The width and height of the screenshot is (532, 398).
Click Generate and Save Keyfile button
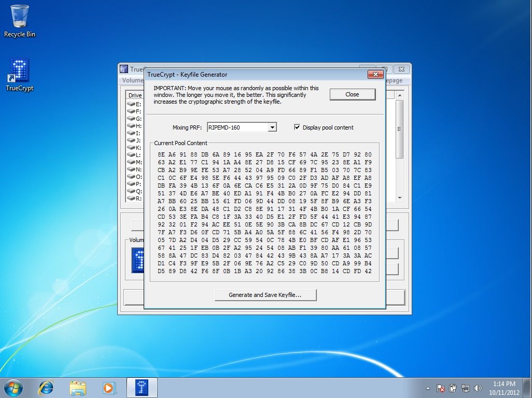click(x=265, y=295)
